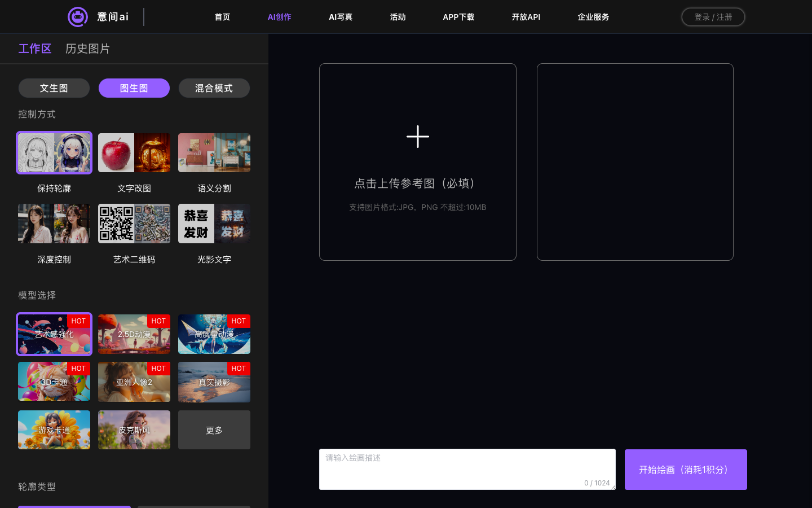Pick the 深度控制 control method
This screenshot has width=812, height=508.
tap(54, 224)
